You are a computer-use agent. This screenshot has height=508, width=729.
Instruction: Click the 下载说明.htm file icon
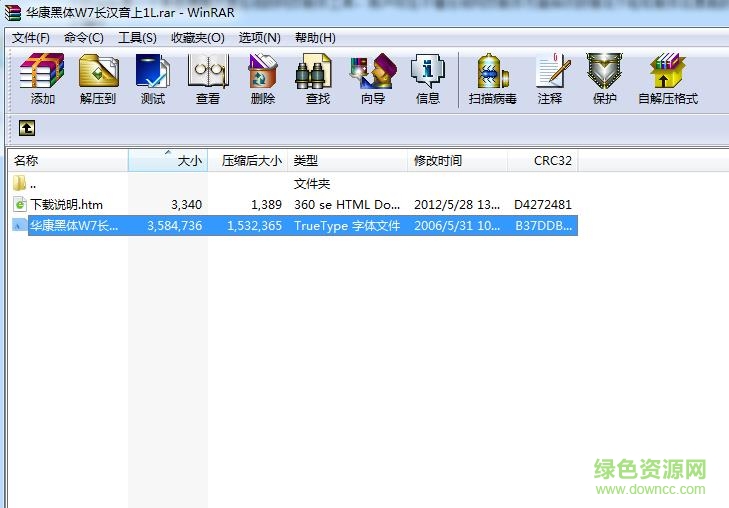(20, 204)
